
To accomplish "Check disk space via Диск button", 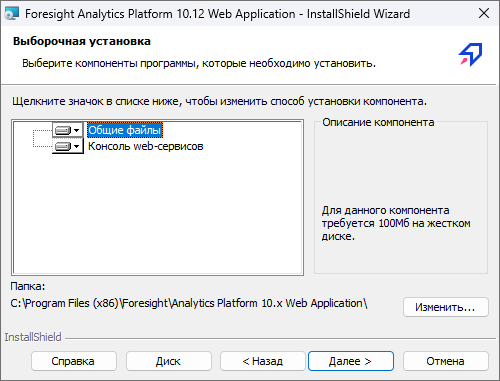I will pyautogui.click(x=169, y=361).
